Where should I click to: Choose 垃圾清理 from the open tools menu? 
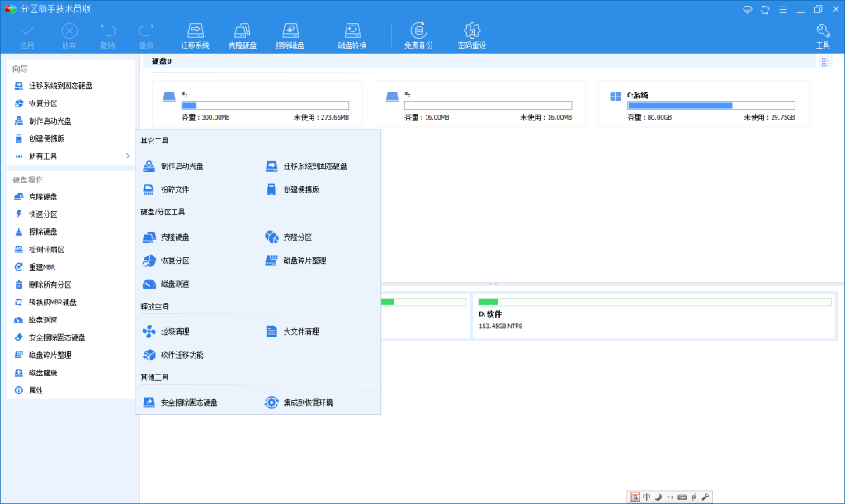click(175, 330)
